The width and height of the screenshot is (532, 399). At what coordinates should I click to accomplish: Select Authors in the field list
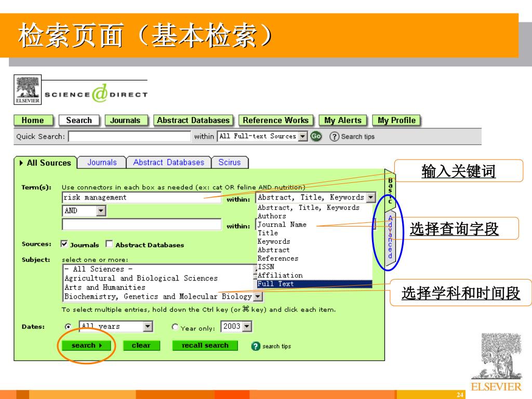click(314, 216)
